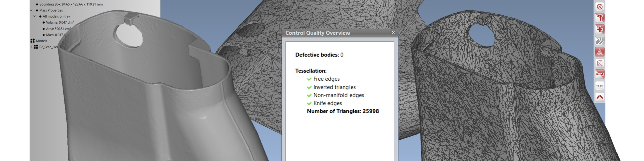
Task: Select the Bounding Box property row
Action: pyautogui.click(x=71, y=4)
